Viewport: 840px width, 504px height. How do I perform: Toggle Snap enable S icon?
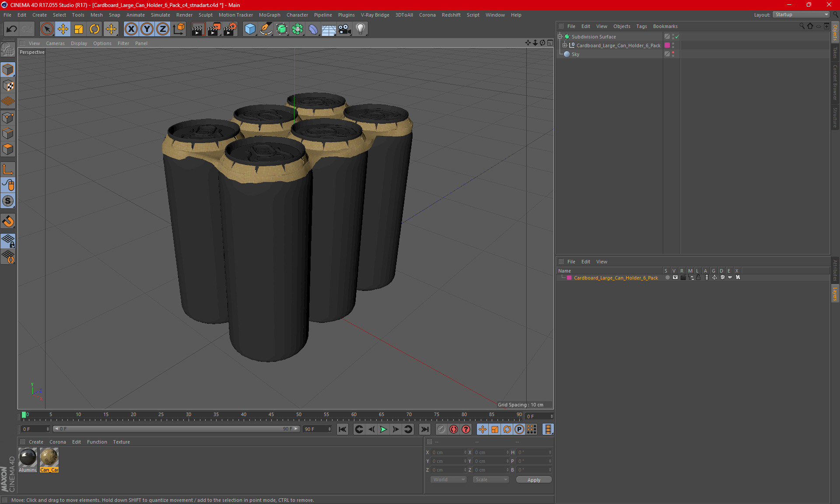pos(8,201)
